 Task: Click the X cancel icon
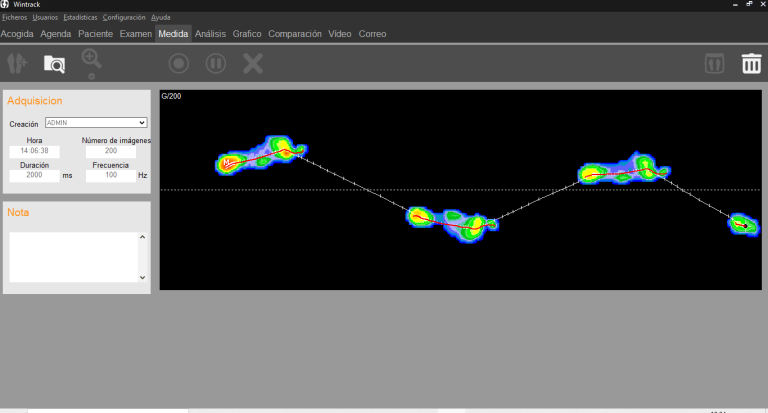(x=253, y=64)
